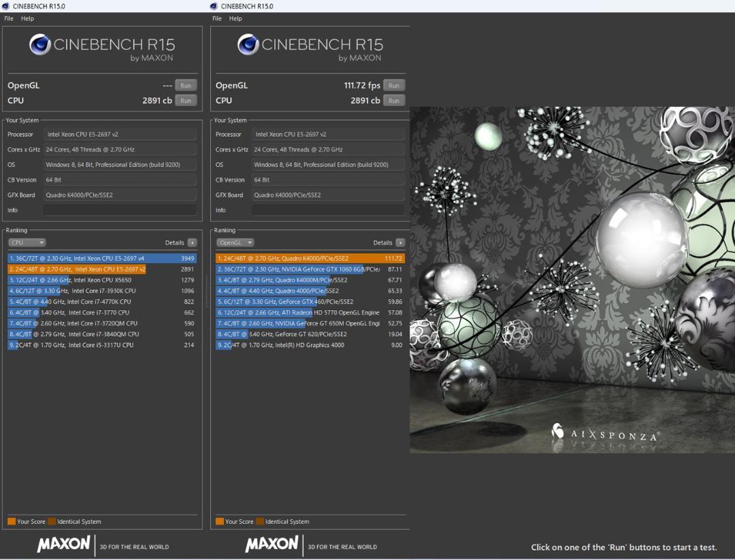Open Help menu in right Cinebench window
The image size is (735, 560).
point(235,19)
